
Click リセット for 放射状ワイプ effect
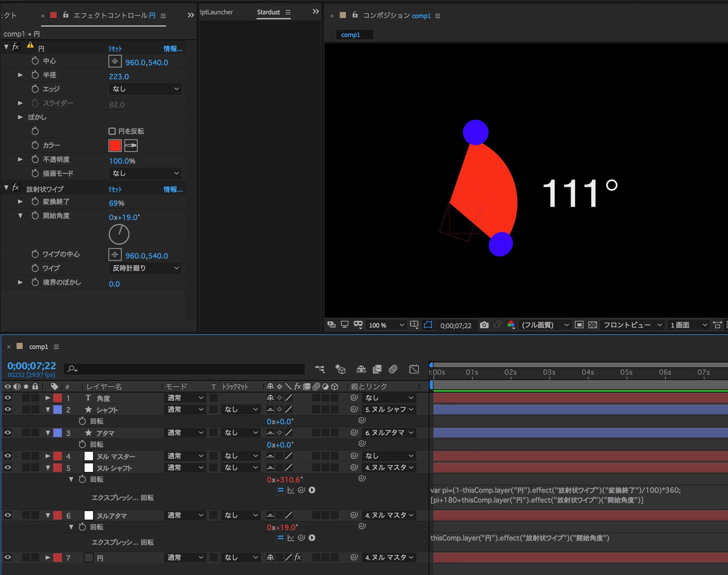(x=115, y=189)
